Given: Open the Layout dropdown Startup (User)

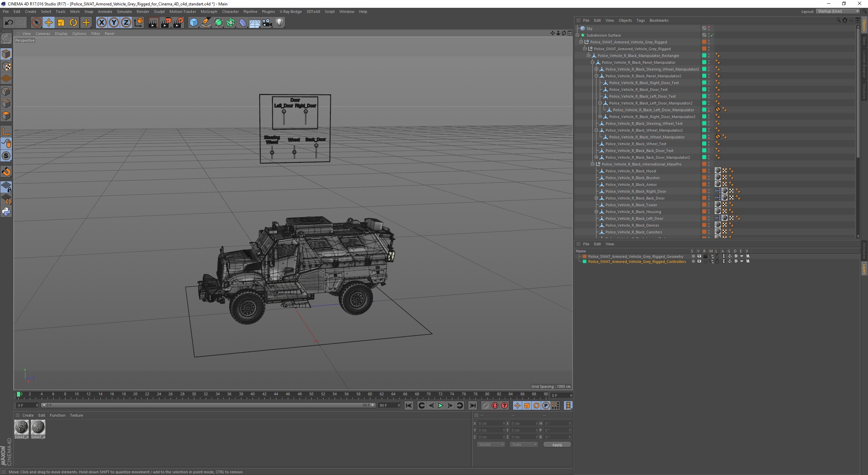Looking at the screenshot, I should tap(838, 11).
